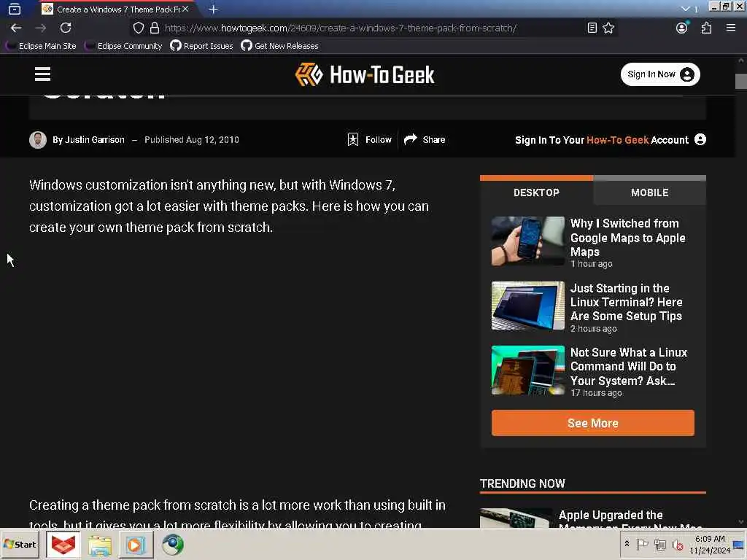Open a new tab with the plus icon
Viewport: 747px width, 560px height.
(214, 9)
